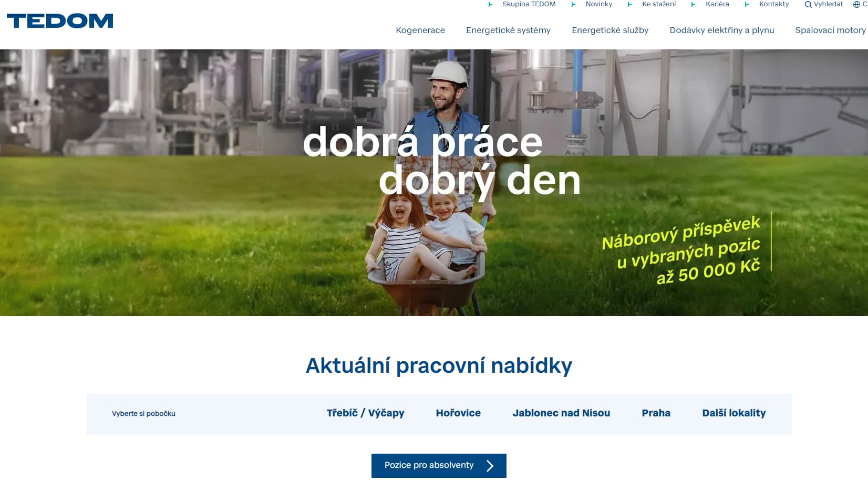Click the search magnifier icon

pyautogui.click(x=808, y=5)
